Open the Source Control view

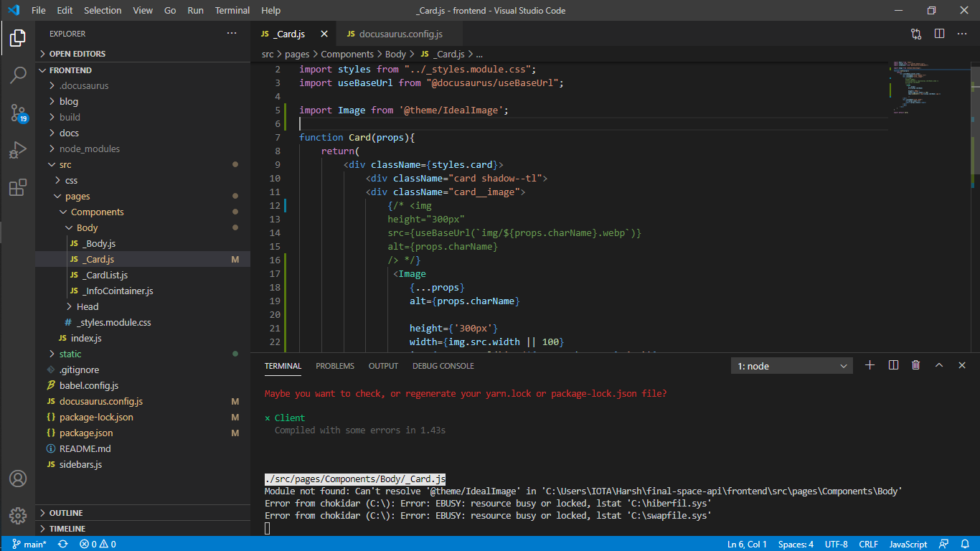18,112
